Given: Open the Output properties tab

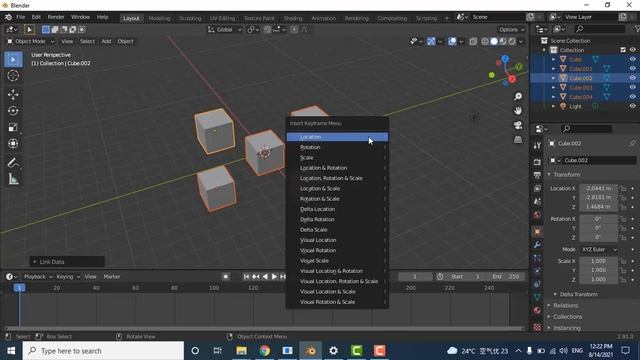Looking at the screenshot, I should tap(537, 175).
